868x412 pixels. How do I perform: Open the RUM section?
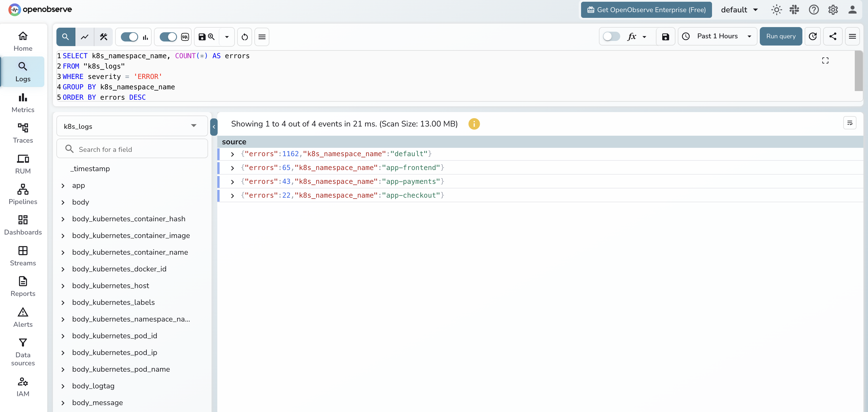tap(23, 164)
